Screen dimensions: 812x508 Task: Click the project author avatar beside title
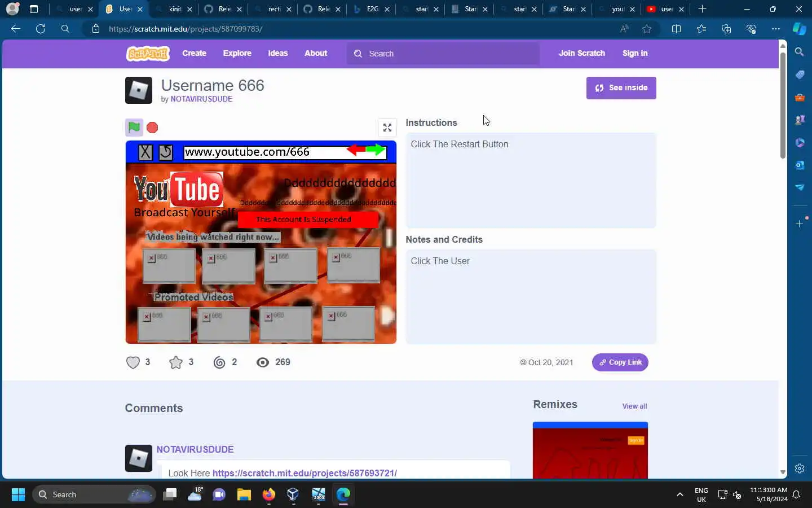139,90
